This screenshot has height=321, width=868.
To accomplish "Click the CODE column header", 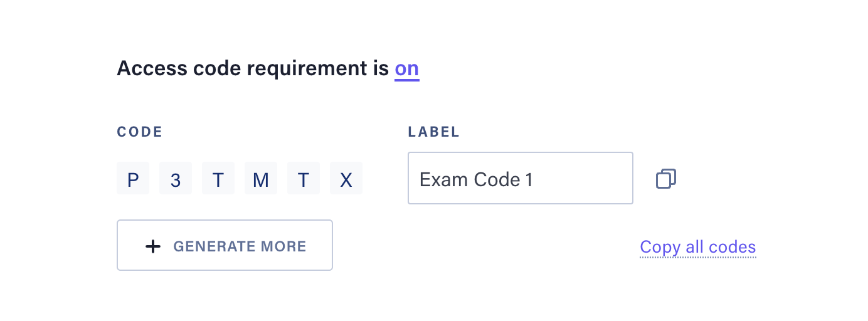I will pyautogui.click(x=140, y=132).
